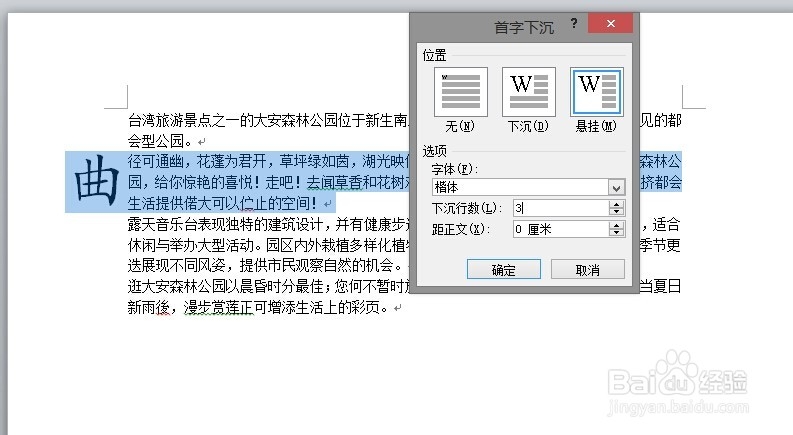
Task: Click the 确定 OK button
Action: coord(504,270)
